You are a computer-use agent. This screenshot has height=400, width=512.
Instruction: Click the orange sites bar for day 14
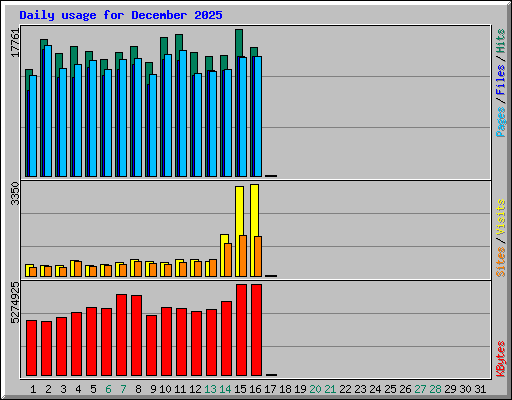tap(228, 260)
